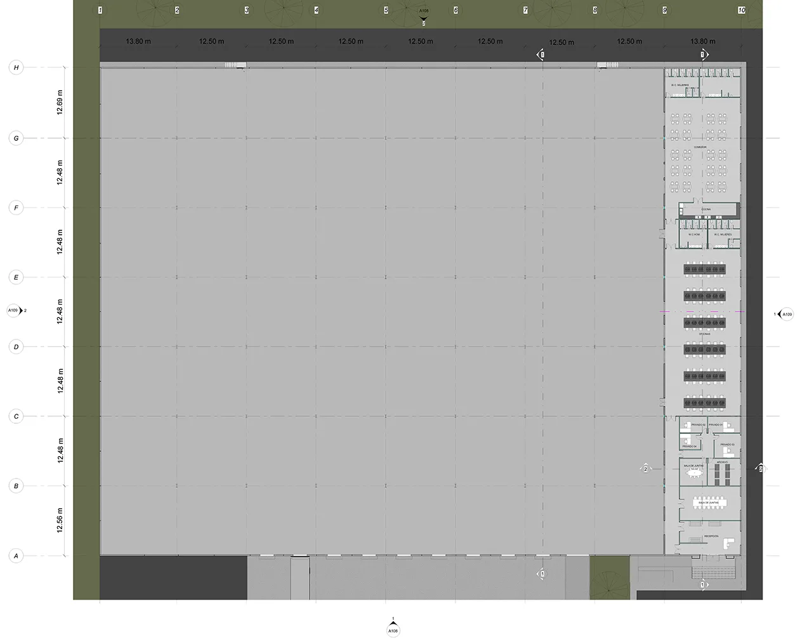Select the A109 elevation marker on right side
The image size is (812, 644).
(786, 314)
